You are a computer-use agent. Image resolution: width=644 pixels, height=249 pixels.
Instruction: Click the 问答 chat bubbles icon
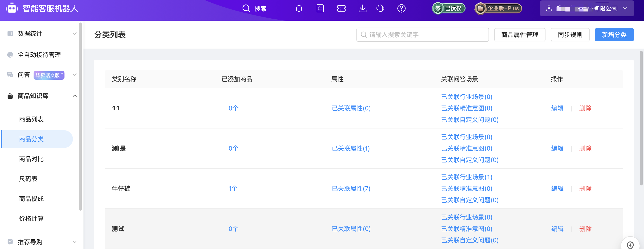pyautogui.click(x=10, y=74)
